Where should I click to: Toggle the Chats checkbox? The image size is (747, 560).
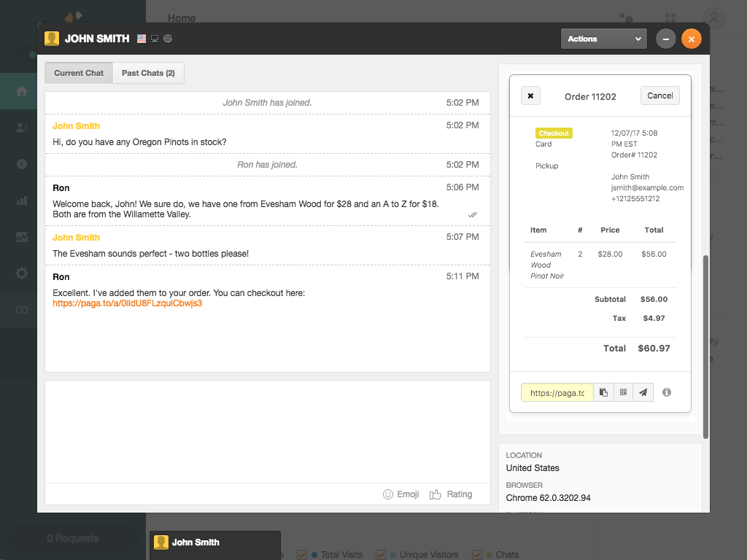click(477, 555)
